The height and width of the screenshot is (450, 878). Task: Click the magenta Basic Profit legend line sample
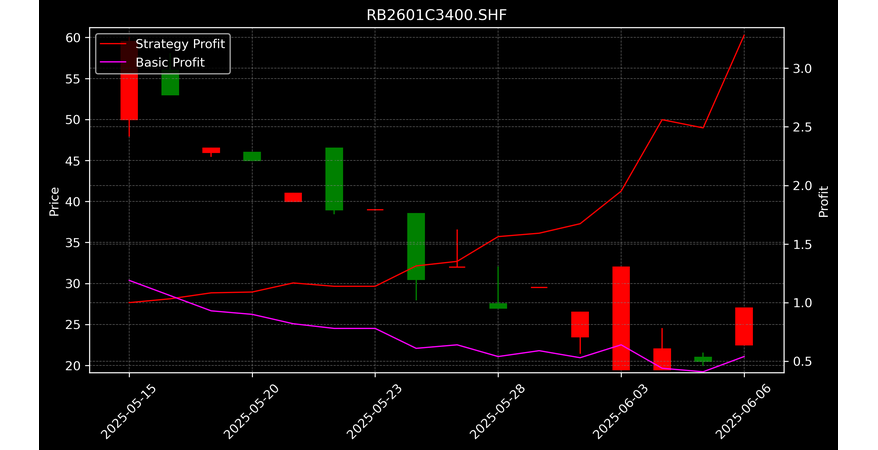[113, 63]
